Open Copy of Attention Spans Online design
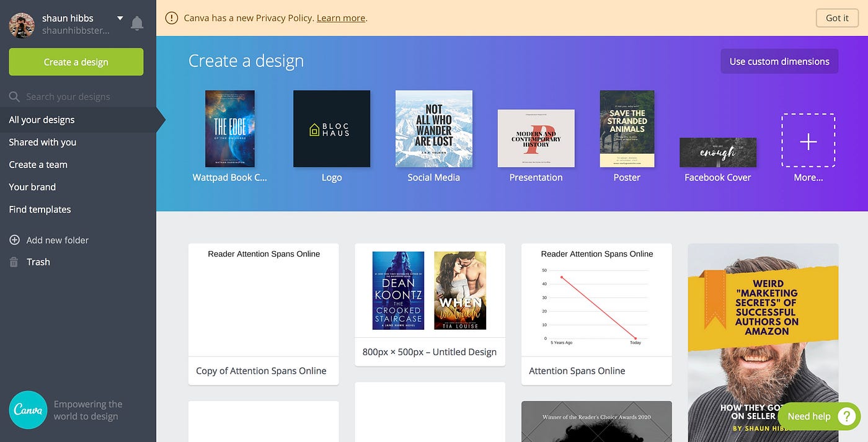The height and width of the screenshot is (442, 868). point(263,300)
